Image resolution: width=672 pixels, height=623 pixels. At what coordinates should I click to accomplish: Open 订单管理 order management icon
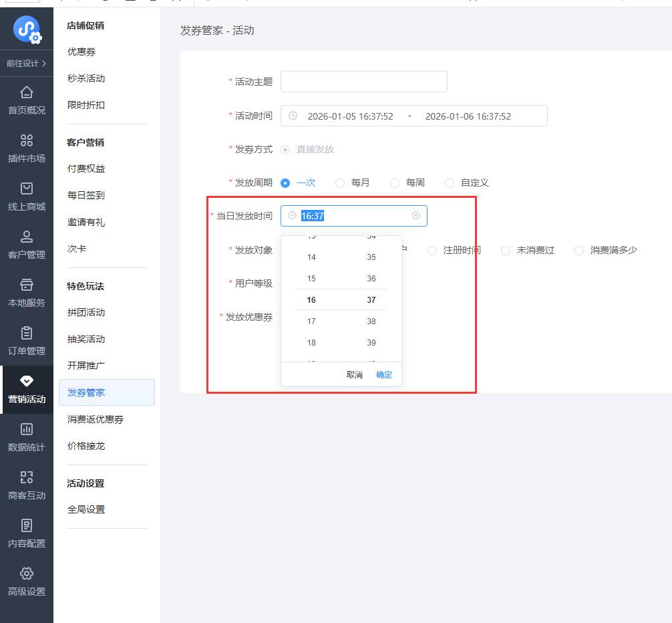tap(27, 333)
